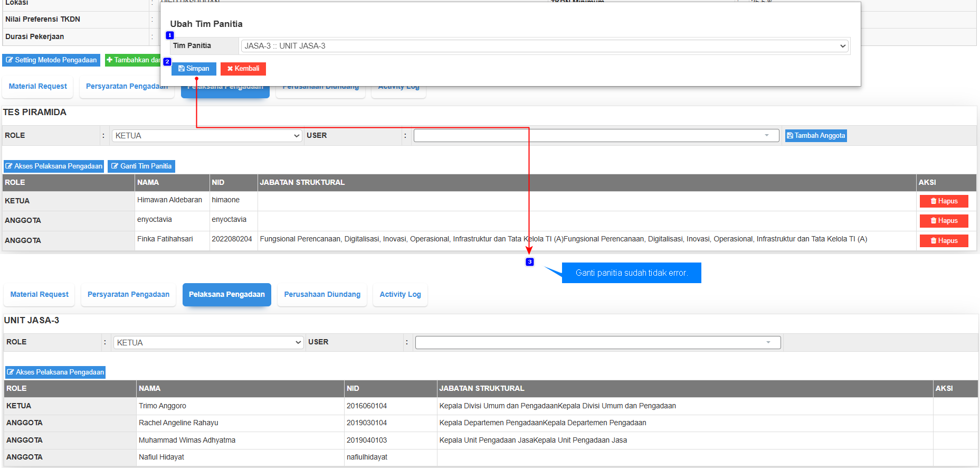This screenshot has width=980, height=468.
Task: Open lower Perusahaan Diundang tab
Action: pos(322,295)
